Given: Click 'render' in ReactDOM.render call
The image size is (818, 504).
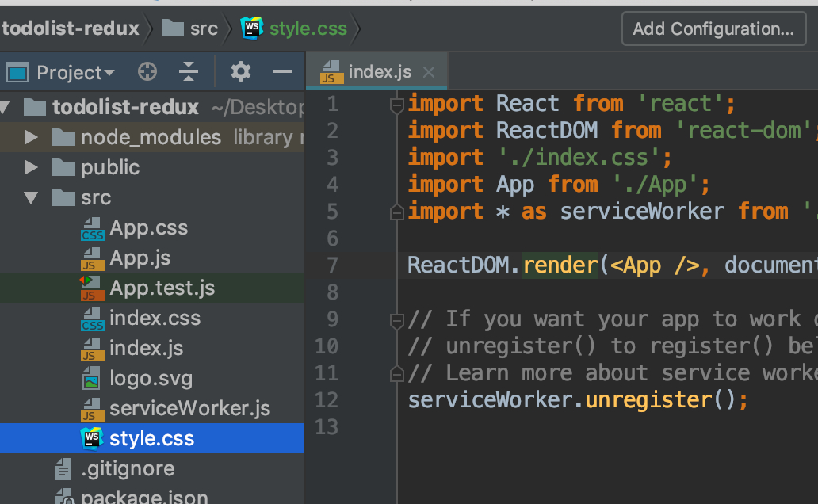Looking at the screenshot, I should click(560, 265).
